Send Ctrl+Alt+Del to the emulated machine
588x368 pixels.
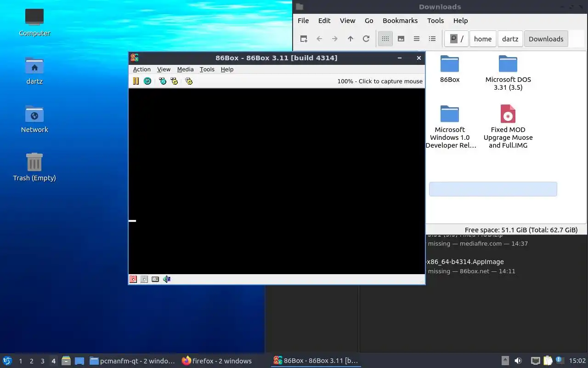[163, 81]
